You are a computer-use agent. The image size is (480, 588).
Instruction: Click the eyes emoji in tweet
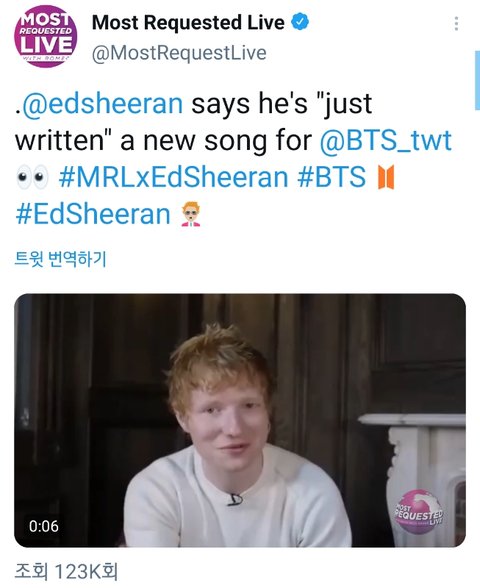[33, 177]
